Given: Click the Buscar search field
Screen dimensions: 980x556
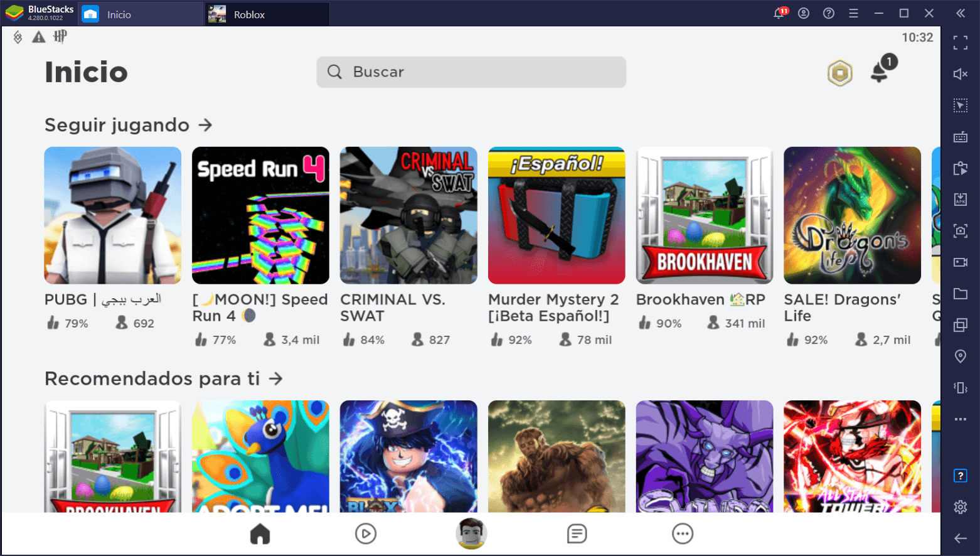Looking at the screenshot, I should (x=471, y=72).
